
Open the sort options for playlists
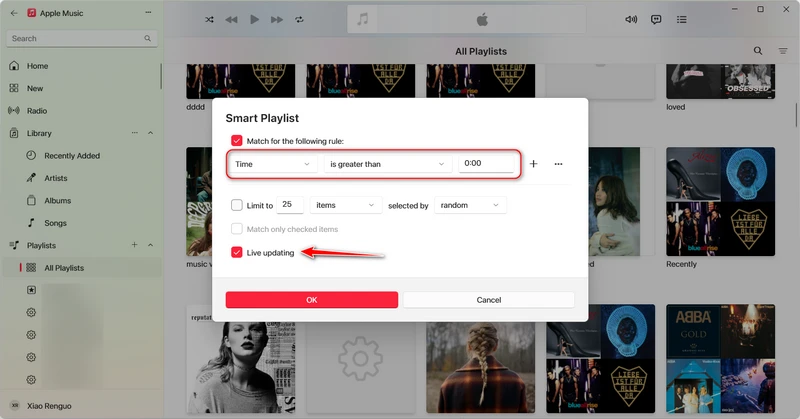coord(783,51)
